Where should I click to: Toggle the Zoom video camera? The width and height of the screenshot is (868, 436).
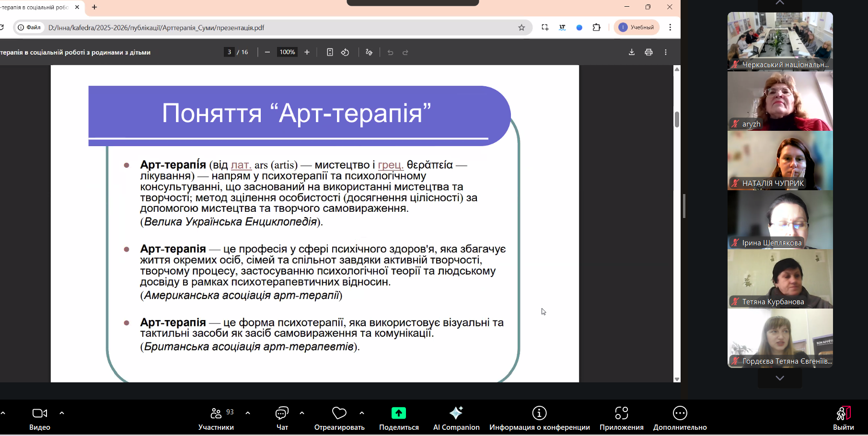coord(40,417)
